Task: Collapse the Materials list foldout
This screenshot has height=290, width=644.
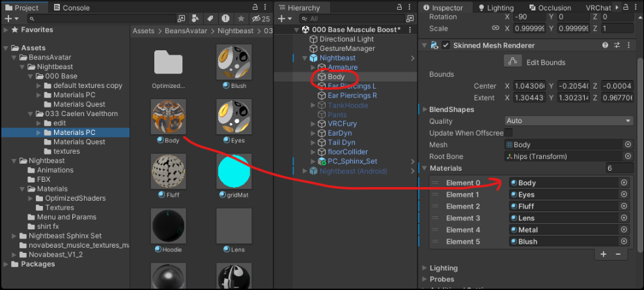Action: pos(425,168)
